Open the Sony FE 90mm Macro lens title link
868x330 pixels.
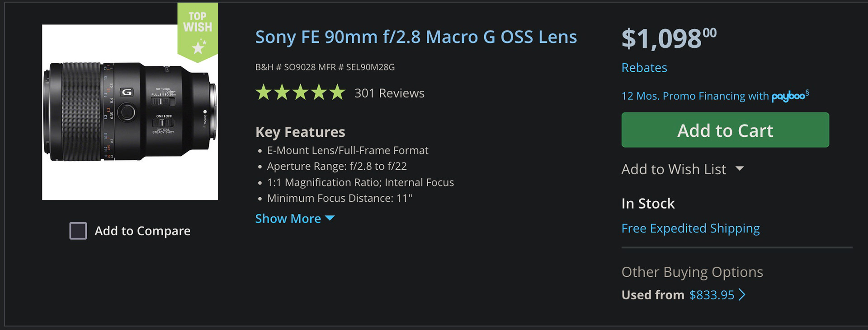coord(416,37)
